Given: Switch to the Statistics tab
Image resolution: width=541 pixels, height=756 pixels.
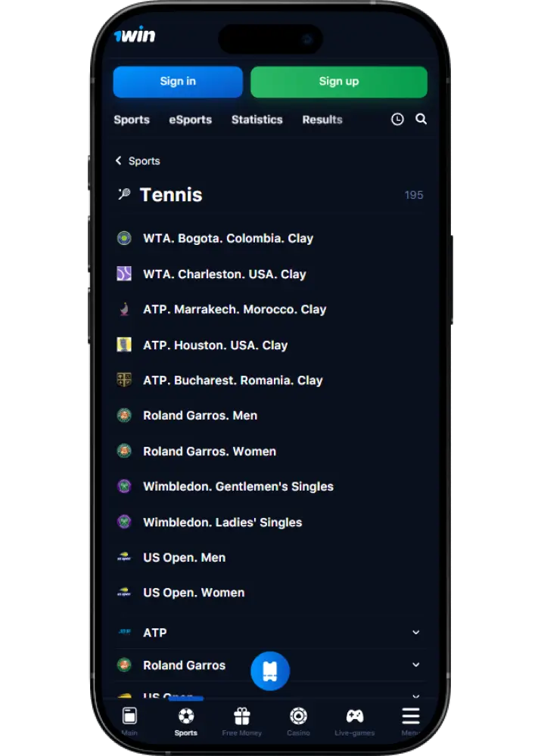Looking at the screenshot, I should (257, 119).
